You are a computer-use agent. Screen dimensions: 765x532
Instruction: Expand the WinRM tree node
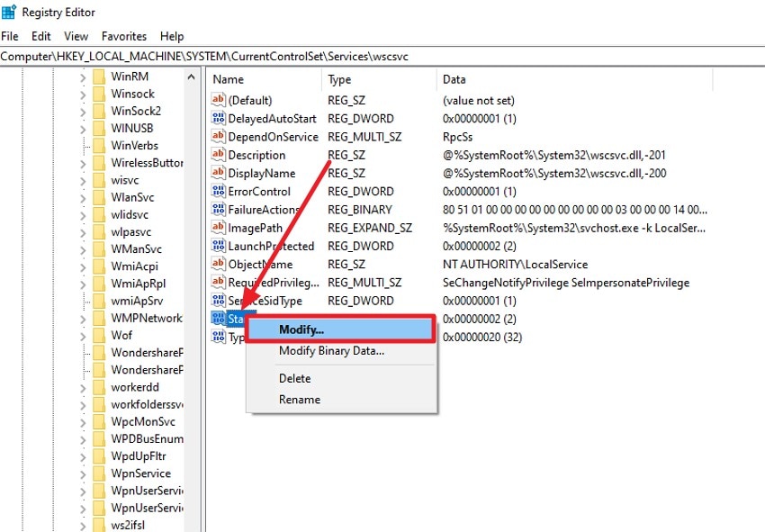(x=83, y=77)
